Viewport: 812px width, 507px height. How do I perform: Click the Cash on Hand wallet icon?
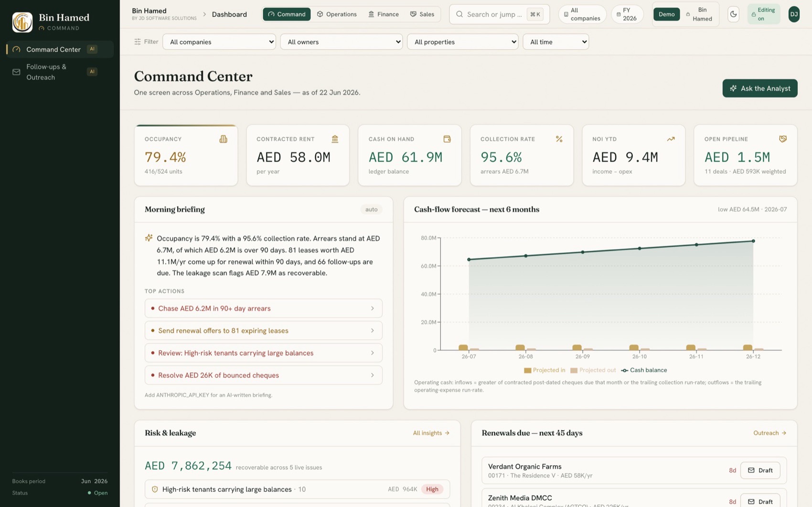click(447, 139)
